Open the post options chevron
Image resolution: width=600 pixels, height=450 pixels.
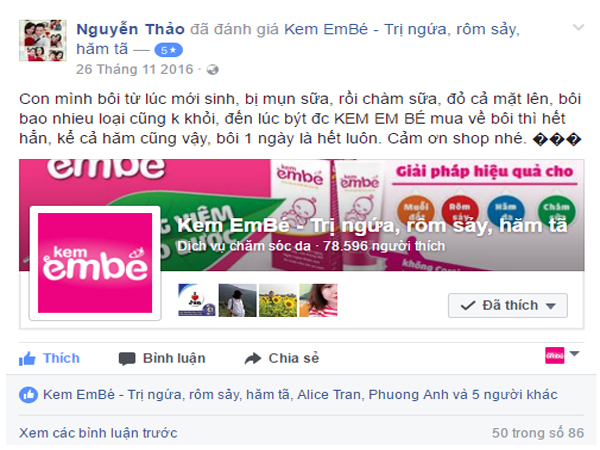[x=578, y=27]
